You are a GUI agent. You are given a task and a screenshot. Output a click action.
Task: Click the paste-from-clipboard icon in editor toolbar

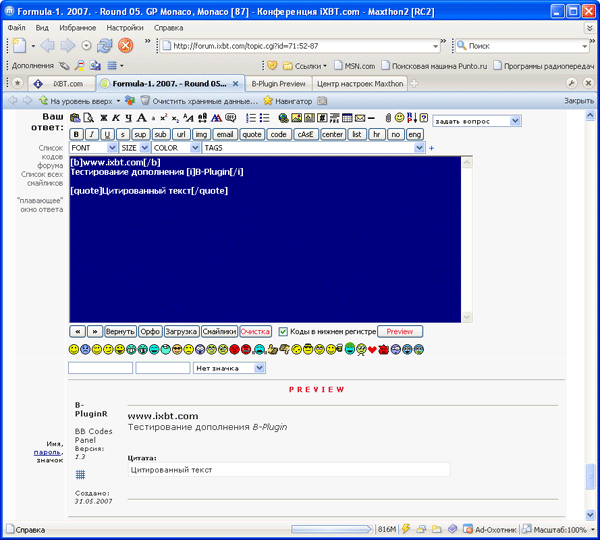click(x=75, y=118)
